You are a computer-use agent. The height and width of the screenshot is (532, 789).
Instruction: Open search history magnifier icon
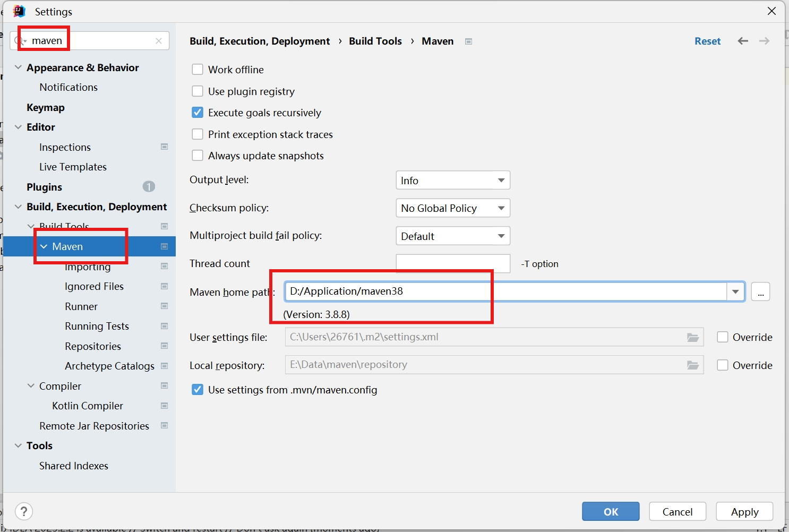pyautogui.click(x=20, y=41)
